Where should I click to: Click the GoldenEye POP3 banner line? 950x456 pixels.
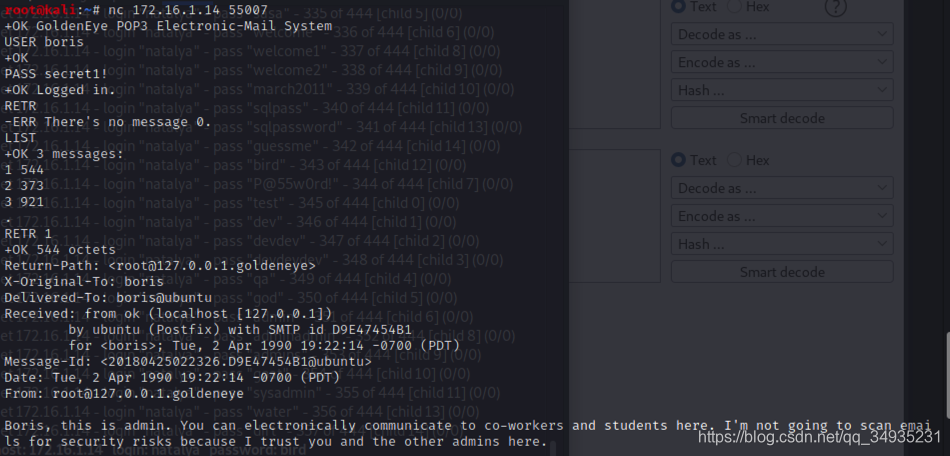coord(168,26)
